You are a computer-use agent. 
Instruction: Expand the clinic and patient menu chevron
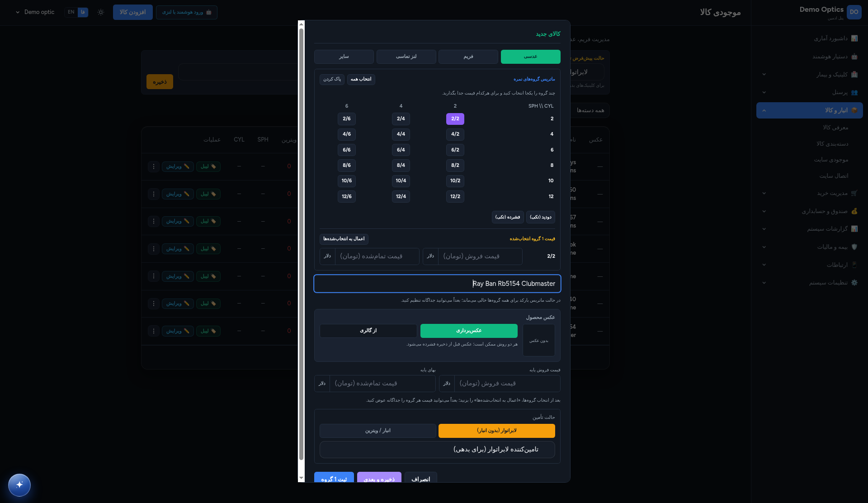764,75
